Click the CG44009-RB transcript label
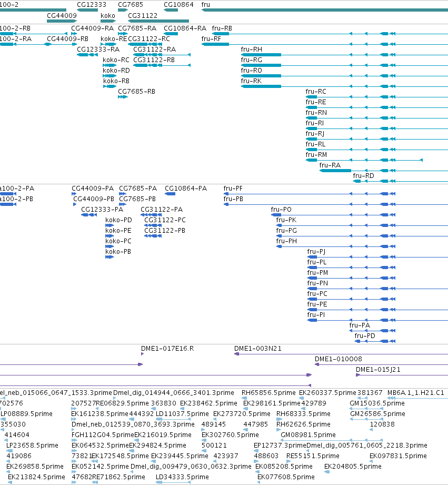 tap(68, 39)
